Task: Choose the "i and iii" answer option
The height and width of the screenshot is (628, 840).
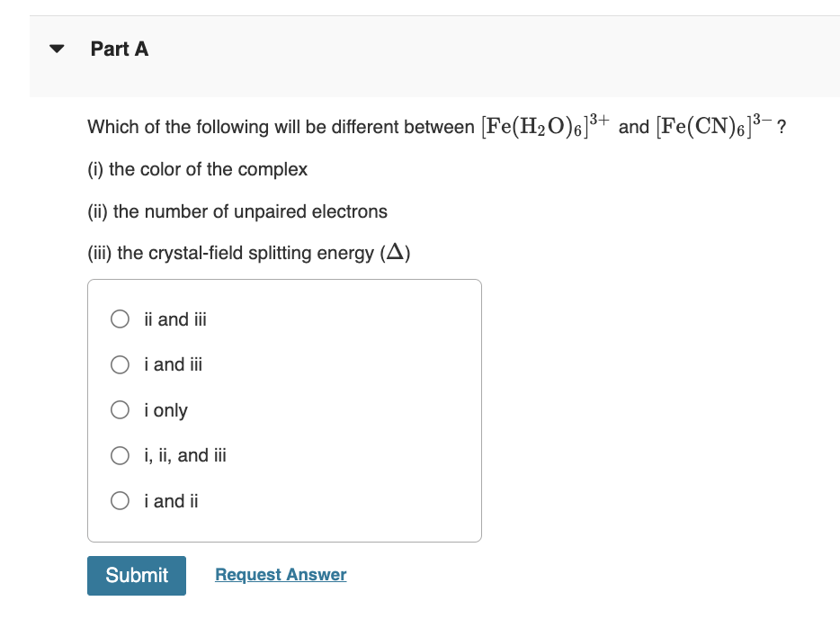Action: (120, 364)
